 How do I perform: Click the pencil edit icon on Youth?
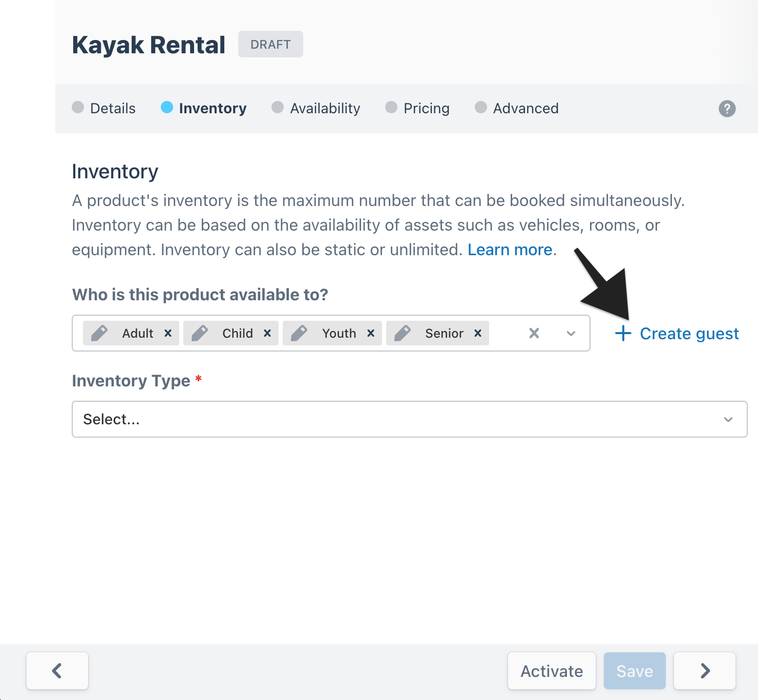click(x=299, y=333)
